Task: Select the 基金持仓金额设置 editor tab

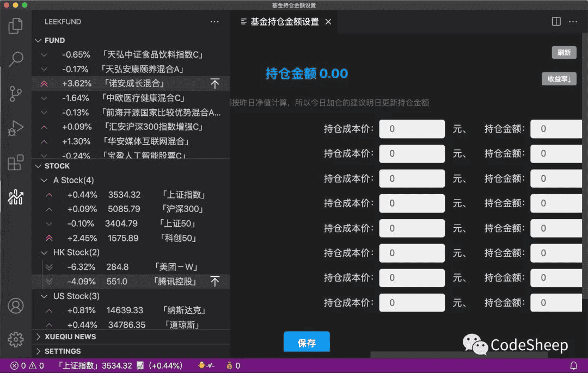Action: pos(284,22)
